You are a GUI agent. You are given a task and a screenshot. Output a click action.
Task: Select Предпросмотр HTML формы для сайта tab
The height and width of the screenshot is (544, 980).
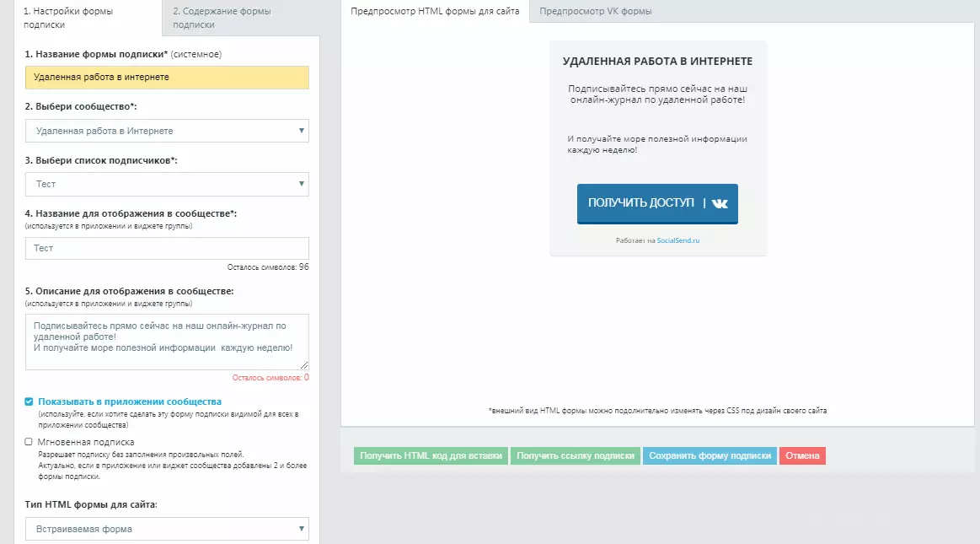pos(435,11)
